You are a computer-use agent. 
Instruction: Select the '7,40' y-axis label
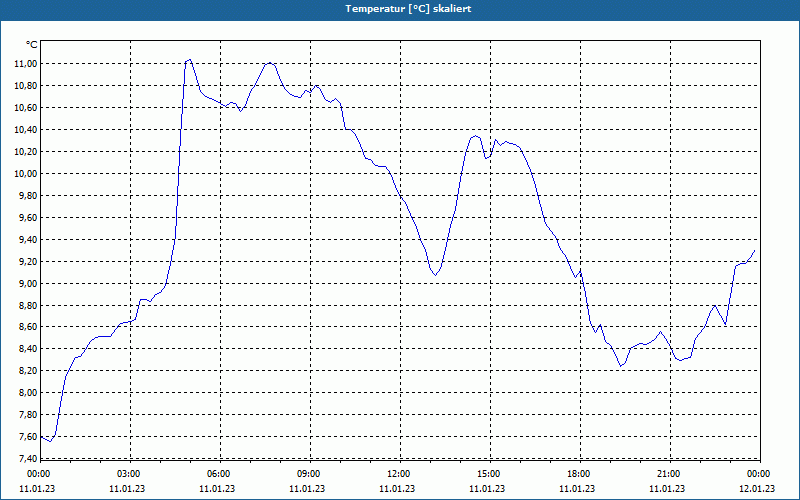(x=30, y=458)
